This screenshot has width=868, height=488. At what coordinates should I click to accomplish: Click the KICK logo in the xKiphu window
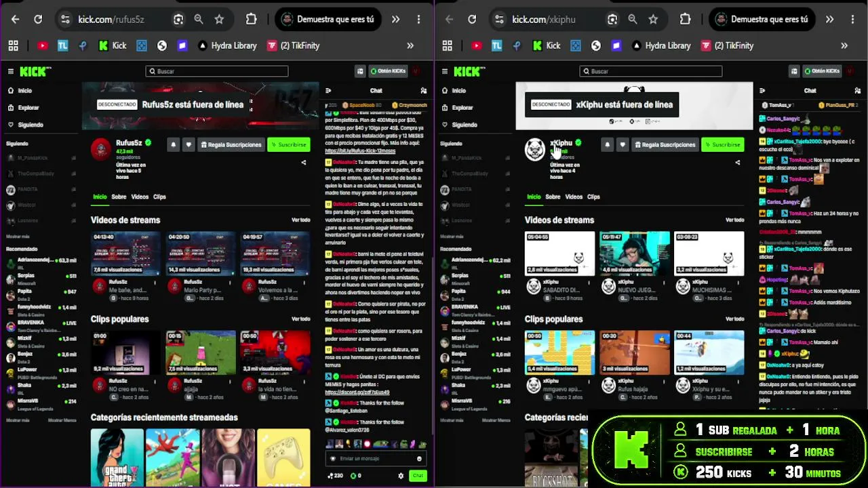point(469,71)
